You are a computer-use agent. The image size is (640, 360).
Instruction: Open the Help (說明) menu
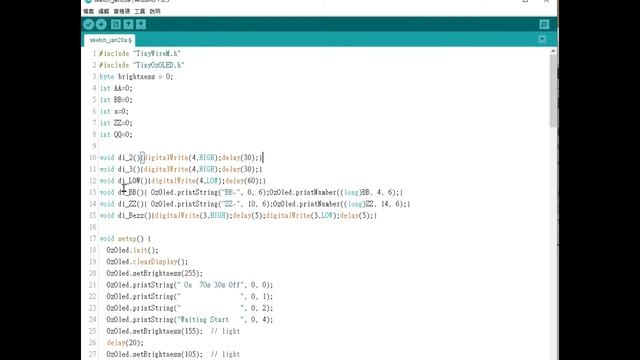[x=155, y=11]
